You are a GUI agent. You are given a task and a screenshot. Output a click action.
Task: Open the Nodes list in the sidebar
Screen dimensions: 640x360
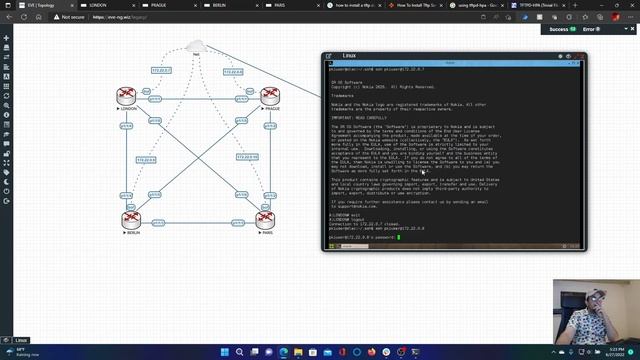click(x=6, y=48)
